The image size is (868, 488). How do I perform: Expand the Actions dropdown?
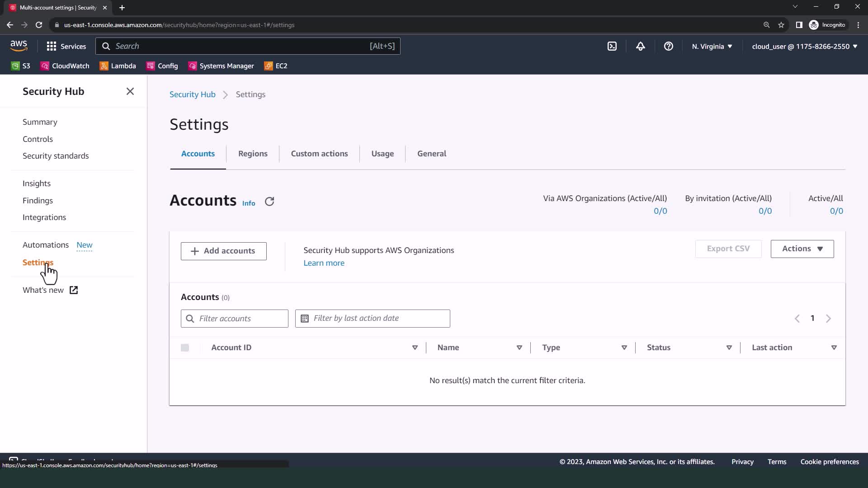point(802,249)
